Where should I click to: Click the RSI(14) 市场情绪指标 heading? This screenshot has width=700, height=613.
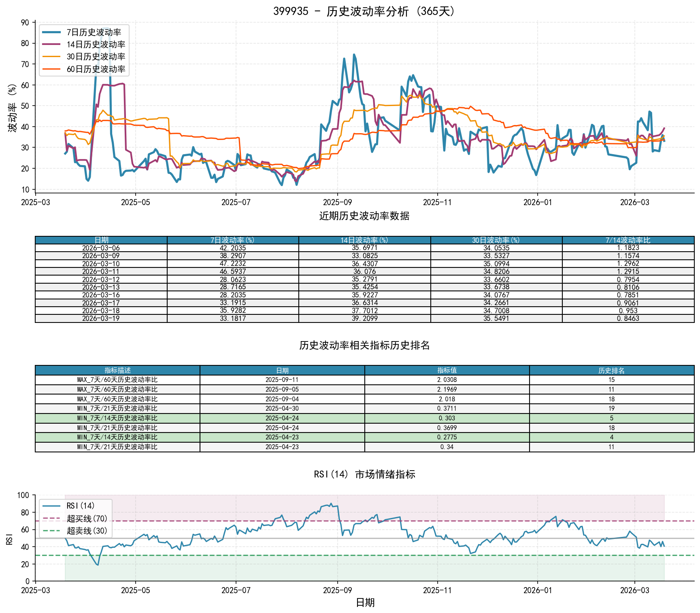[x=364, y=474]
